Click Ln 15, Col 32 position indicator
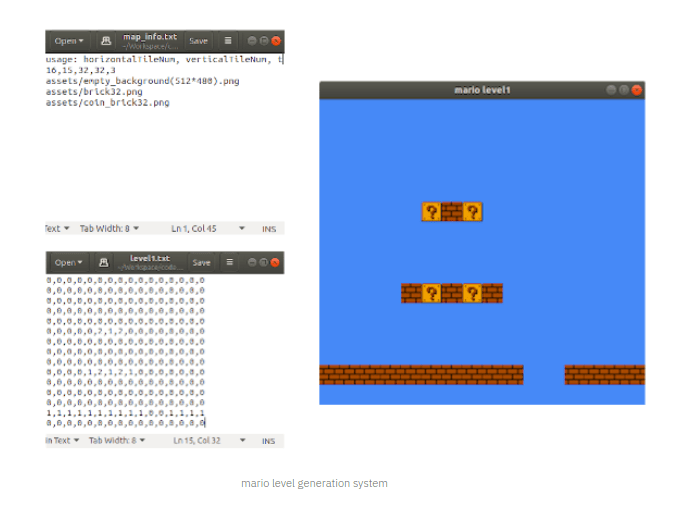The height and width of the screenshot is (516, 688). 196,441
